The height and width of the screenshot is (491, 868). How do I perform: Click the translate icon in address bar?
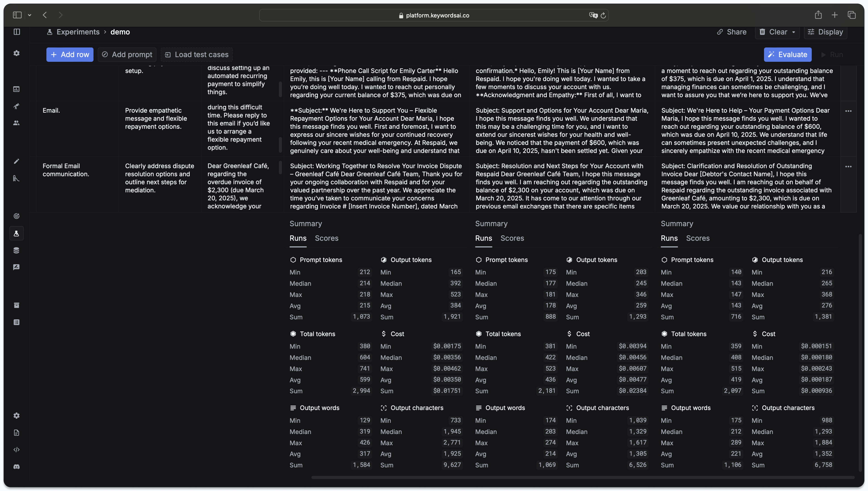[593, 15]
